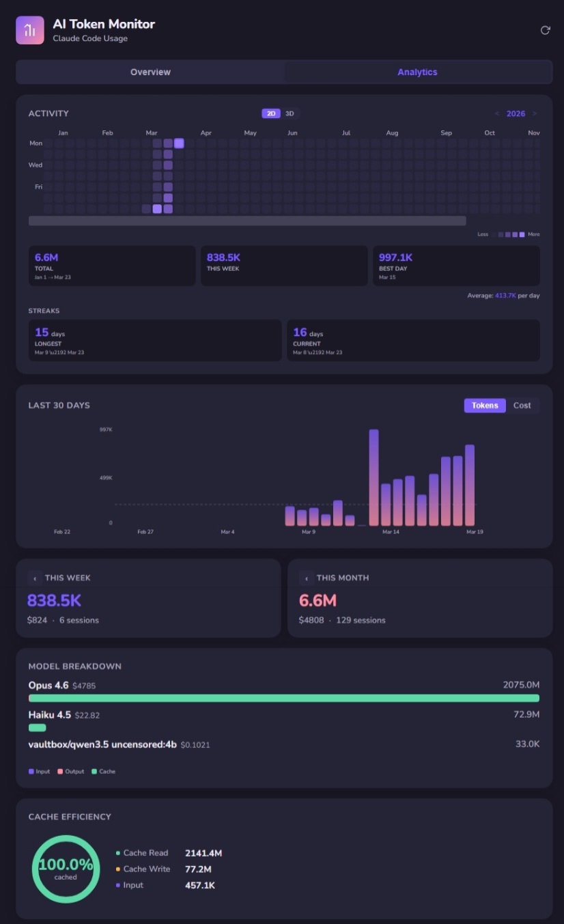Open the Analytics tab
Screen dimensions: 564x924
pos(417,72)
